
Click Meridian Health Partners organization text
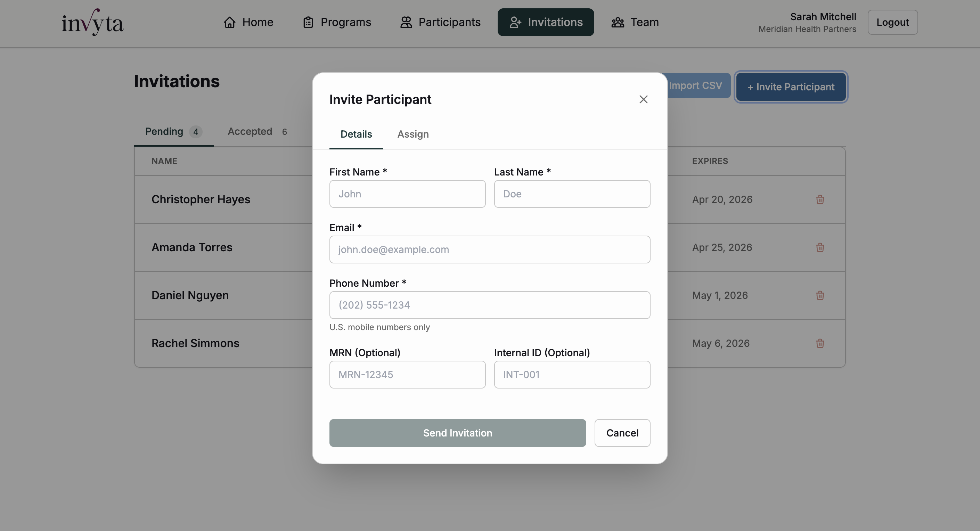pos(807,29)
